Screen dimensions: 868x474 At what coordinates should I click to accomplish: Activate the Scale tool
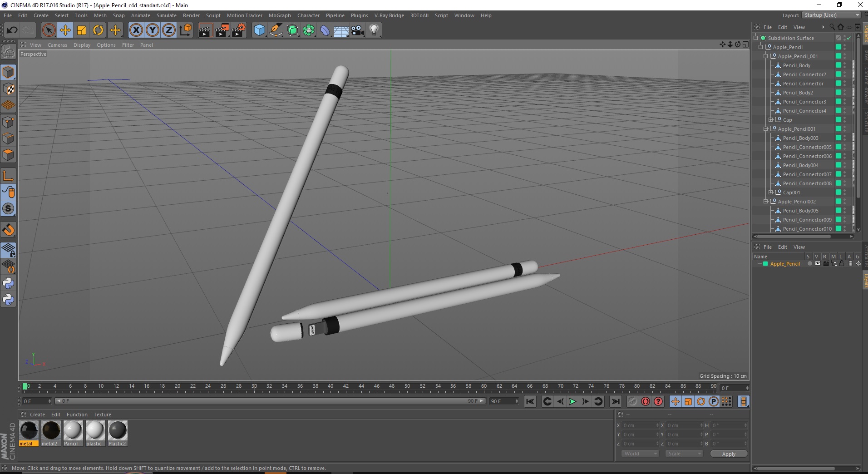pos(82,30)
